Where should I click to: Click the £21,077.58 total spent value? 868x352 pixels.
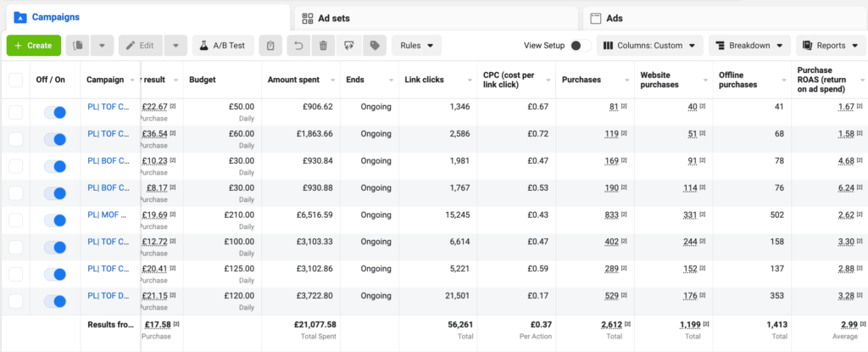pyautogui.click(x=315, y=324)
